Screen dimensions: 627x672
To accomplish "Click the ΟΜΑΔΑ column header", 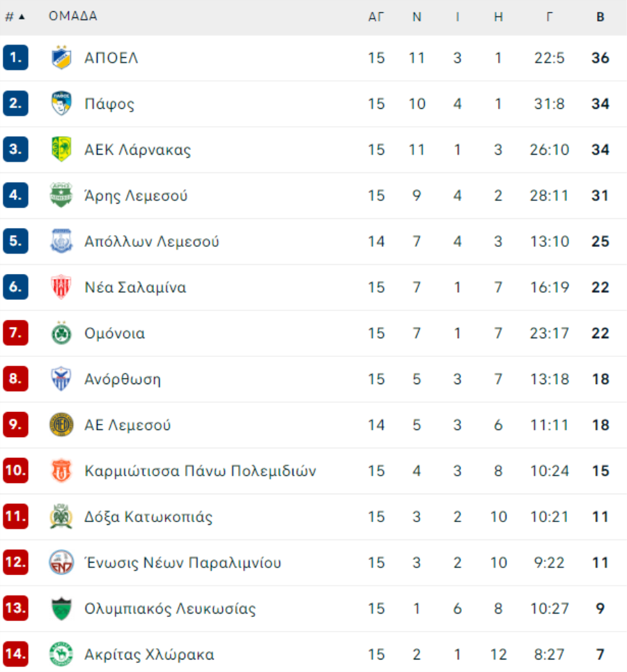I will (x=73, y=16).
